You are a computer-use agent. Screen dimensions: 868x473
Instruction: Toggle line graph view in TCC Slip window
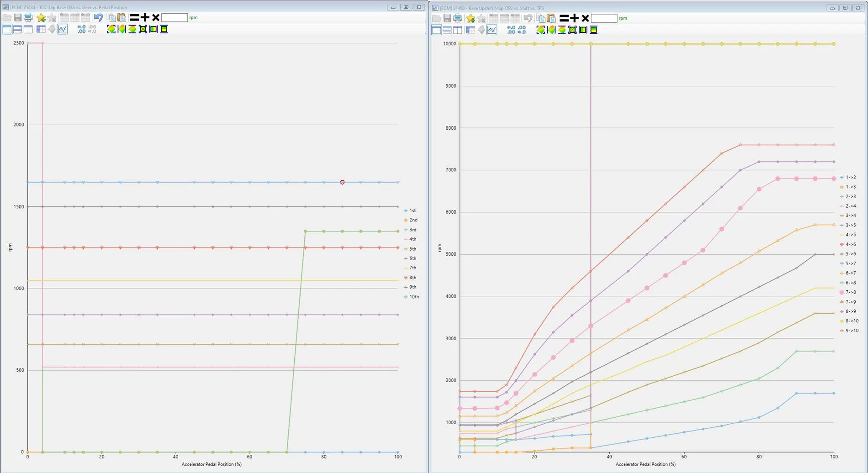coord(62,29)
